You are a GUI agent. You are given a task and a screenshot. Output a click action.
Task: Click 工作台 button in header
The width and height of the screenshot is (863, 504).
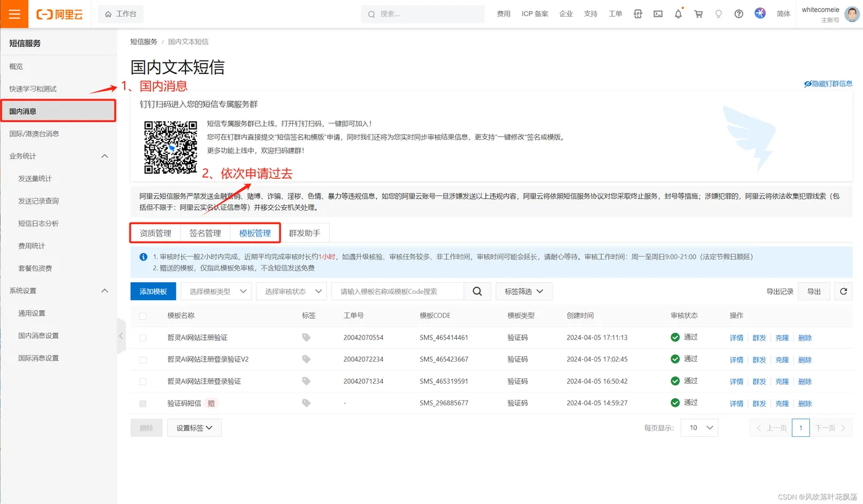pyautogui.click(x=121, y=14)
